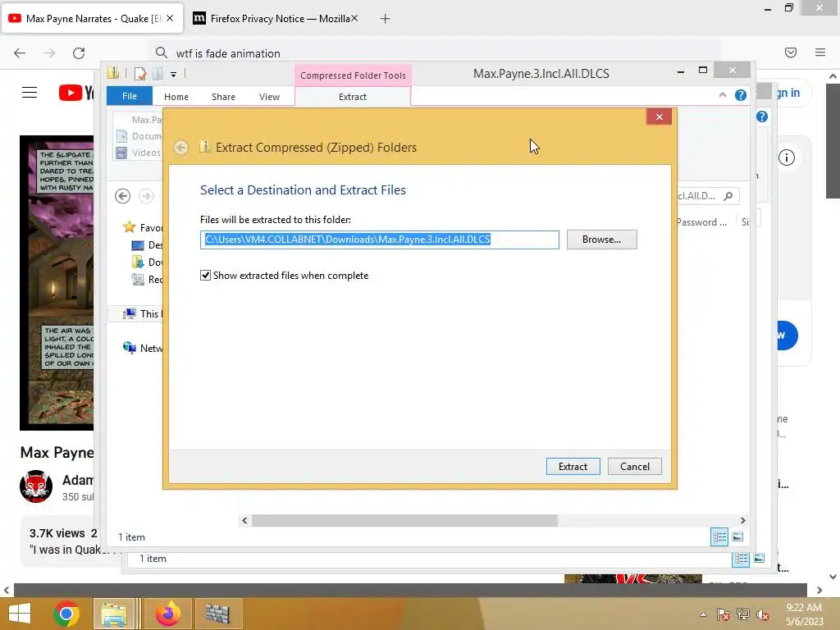Switch to Max Payne Narrates Quake tab

click(x=92, y=19)
